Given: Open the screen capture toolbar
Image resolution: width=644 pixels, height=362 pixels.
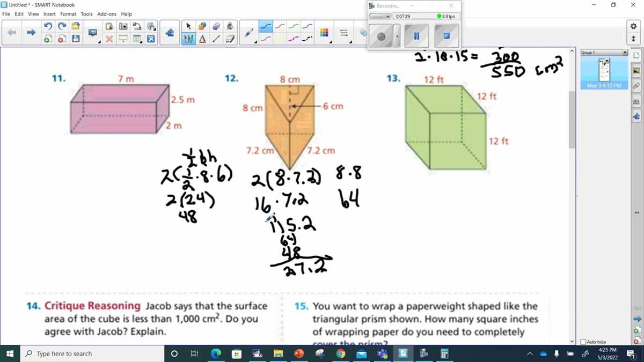Looking at the screenshot, I should click(x=123, y=26).
